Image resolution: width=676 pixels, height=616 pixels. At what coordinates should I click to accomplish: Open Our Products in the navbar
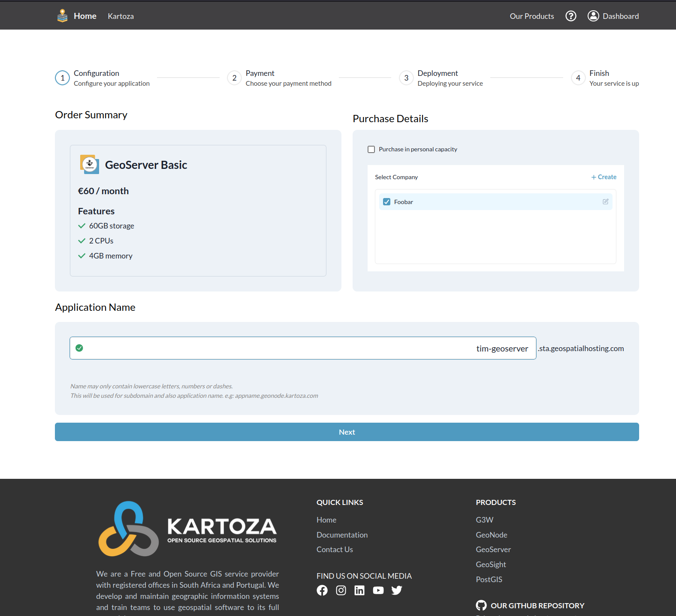click(532, 16)
